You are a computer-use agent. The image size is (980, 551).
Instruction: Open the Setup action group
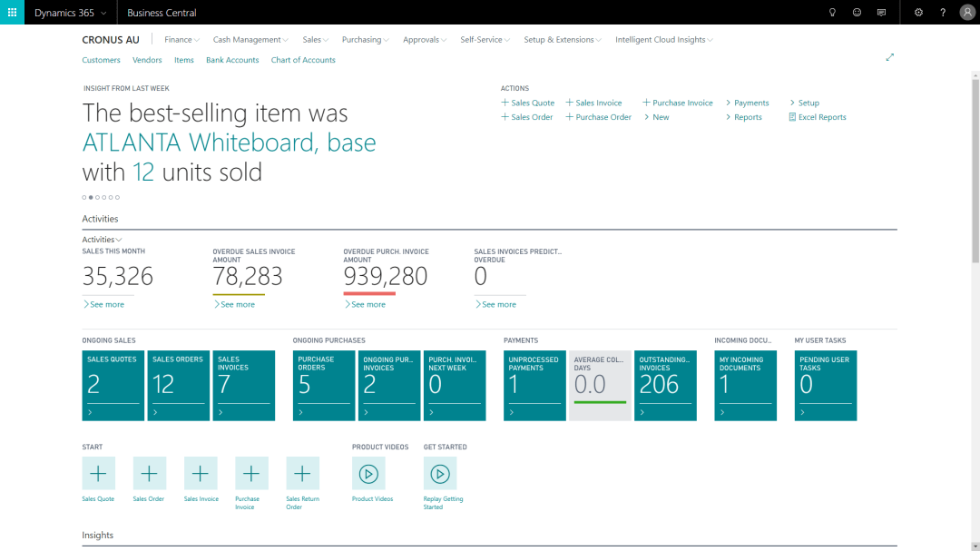[804, 103]
